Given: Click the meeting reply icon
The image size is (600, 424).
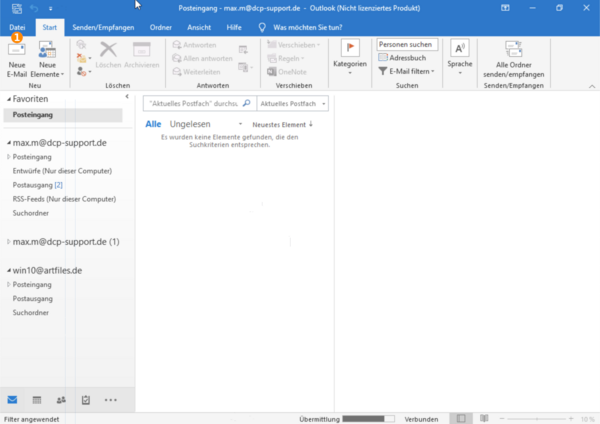Looking at the screenshot, I should [x=243, y=49].
